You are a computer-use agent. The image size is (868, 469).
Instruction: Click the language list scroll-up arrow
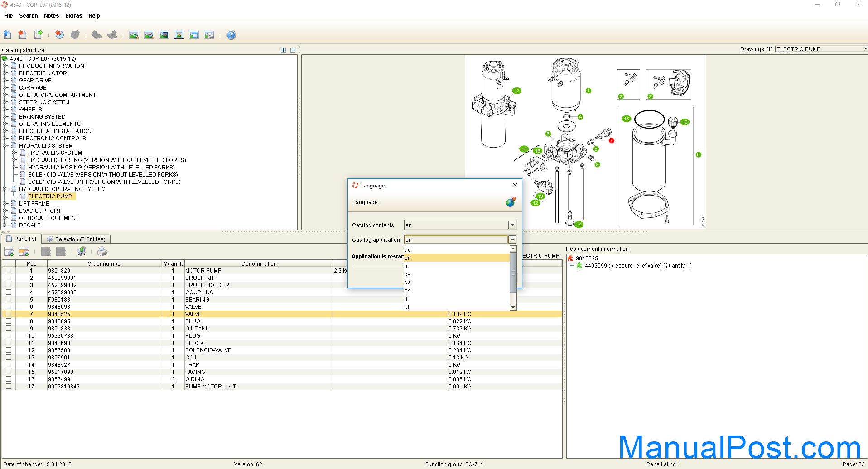(513, 249)
